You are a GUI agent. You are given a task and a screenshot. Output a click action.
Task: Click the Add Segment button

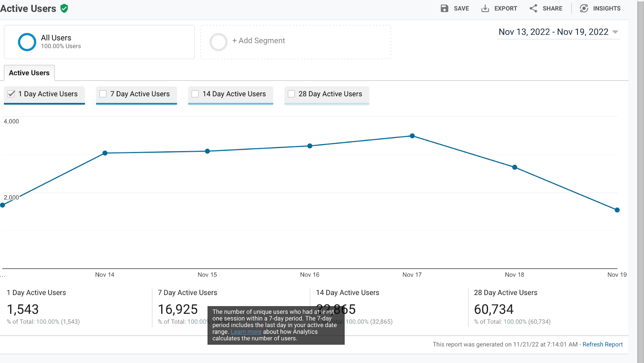[x=258, y=41]
